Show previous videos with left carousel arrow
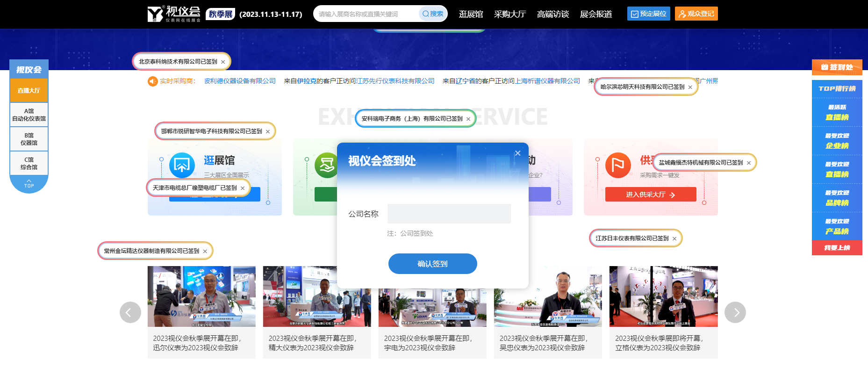This screenshot has width=868, height=375. 130,312
